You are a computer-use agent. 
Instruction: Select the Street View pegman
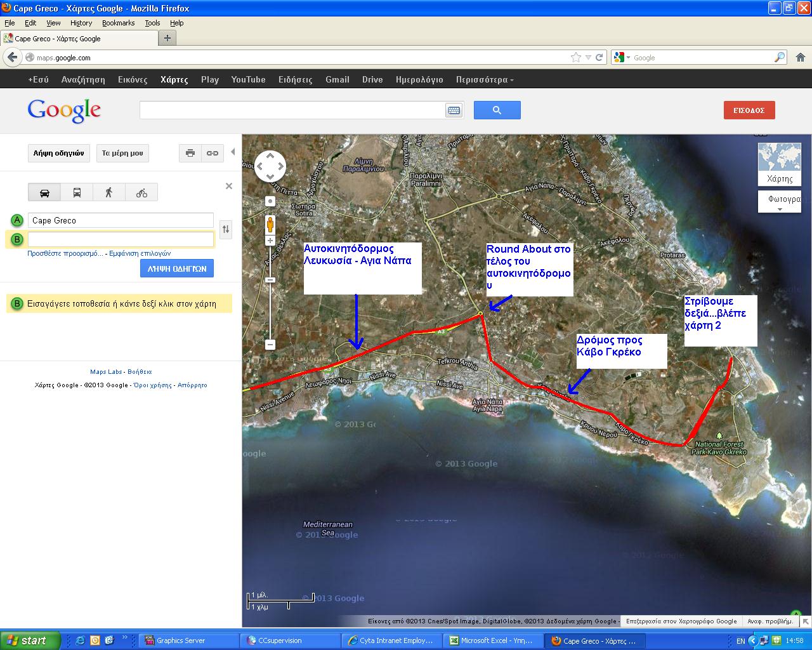click(270, 225)
